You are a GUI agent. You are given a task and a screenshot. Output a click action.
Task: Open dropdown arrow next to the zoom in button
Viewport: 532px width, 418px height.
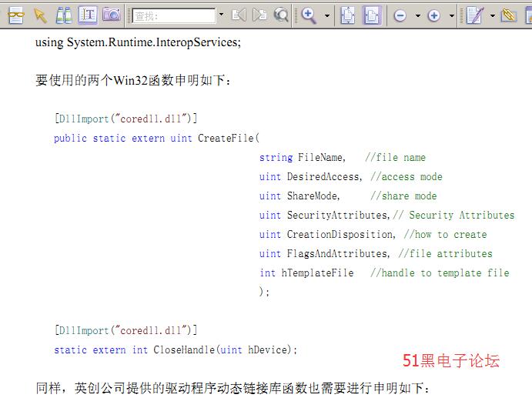tap(452, 15)
